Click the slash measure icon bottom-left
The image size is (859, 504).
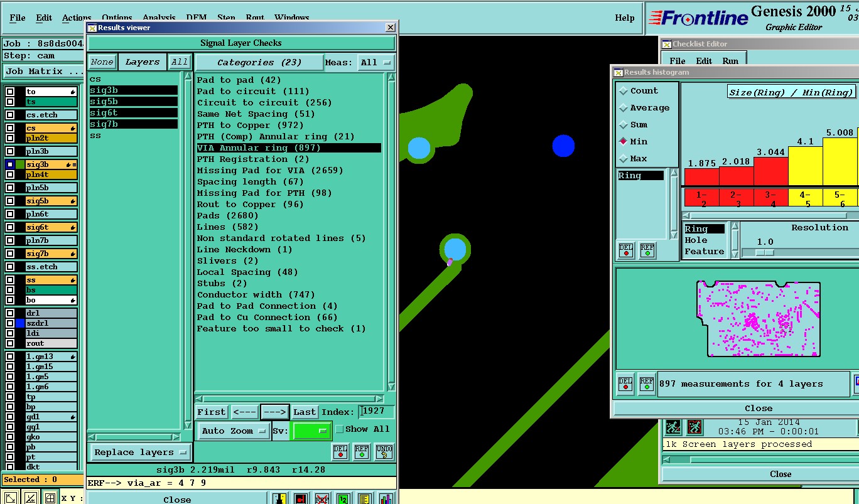[x=31, y=498]
